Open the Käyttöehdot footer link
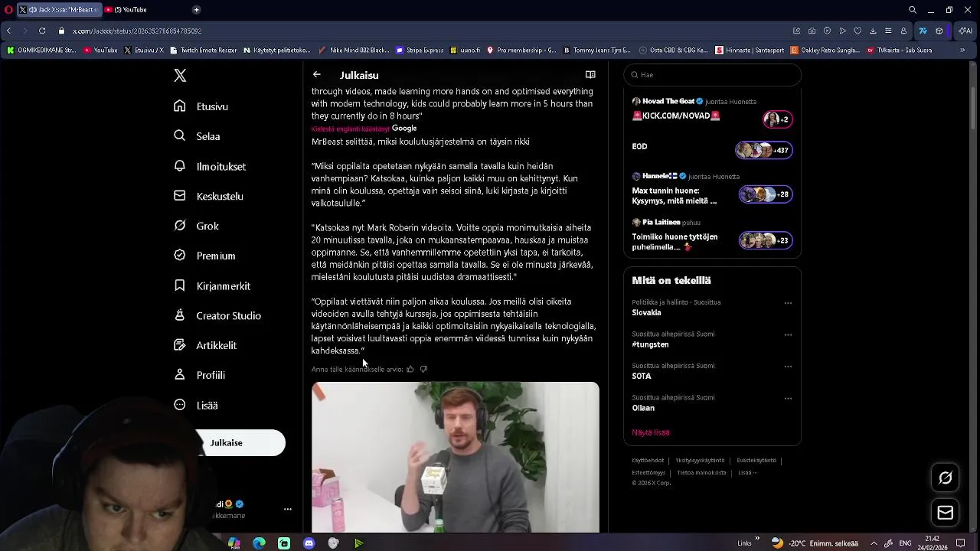 (648, 461)
